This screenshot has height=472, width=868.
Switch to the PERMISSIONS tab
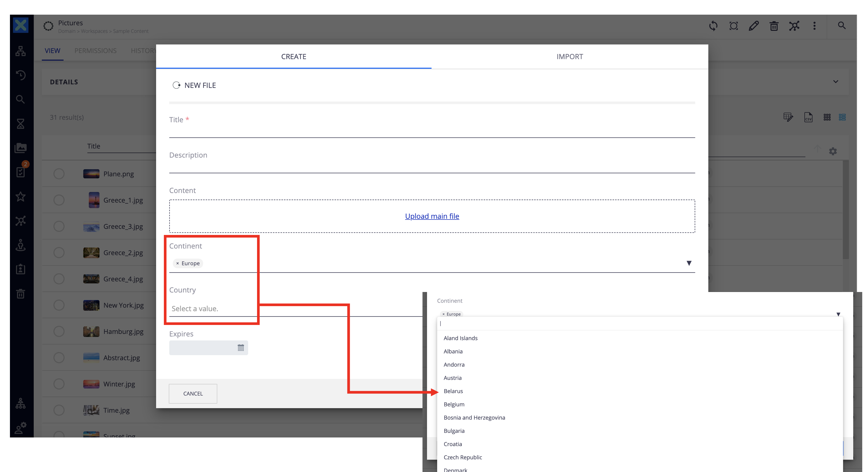click(95, 50)
